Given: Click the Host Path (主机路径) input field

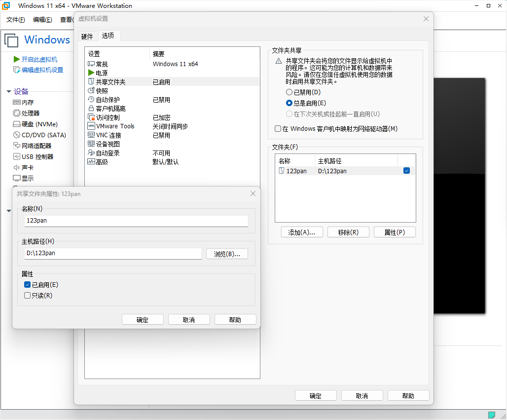Looking at the screenshot, I should click(x=113, y=253).
